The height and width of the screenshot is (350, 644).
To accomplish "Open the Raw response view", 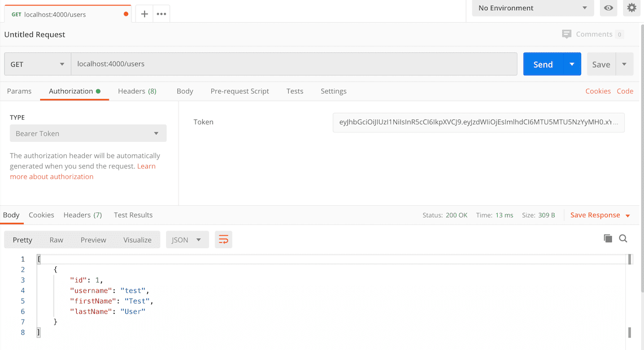I will tap(56, 240).
